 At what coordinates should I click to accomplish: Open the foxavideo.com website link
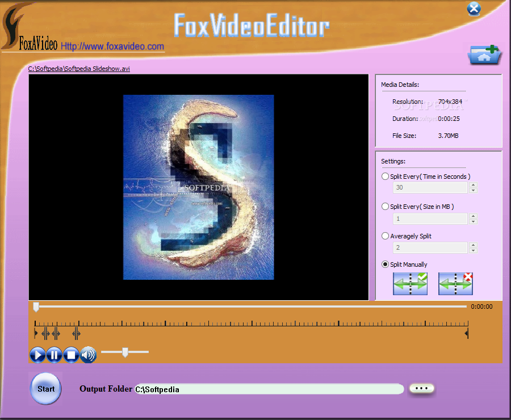[x=112, y=47]
